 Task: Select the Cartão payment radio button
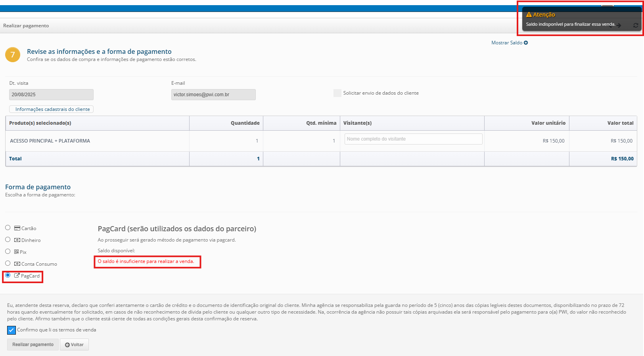(x=8, y=228)
